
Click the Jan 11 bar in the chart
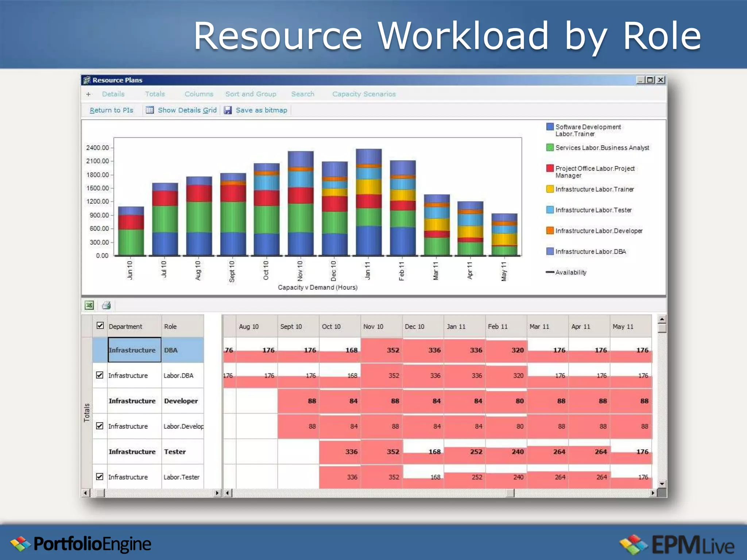(x=369, y=202)
